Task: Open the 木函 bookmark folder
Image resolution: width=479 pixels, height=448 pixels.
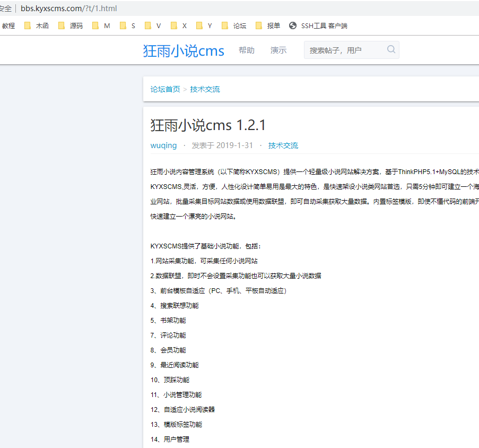Action: point(37,25)
